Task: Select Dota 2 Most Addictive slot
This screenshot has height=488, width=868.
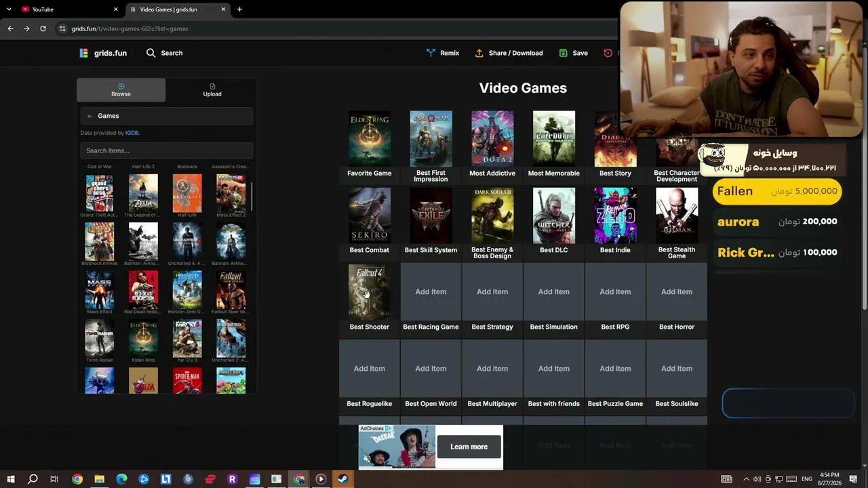Action: [x=492, y=139]
